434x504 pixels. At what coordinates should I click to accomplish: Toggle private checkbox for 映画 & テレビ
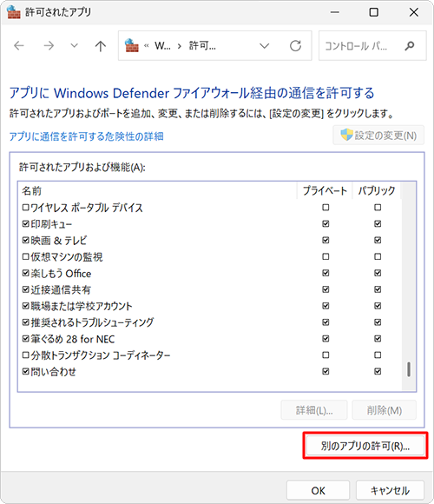pos(325,240)
